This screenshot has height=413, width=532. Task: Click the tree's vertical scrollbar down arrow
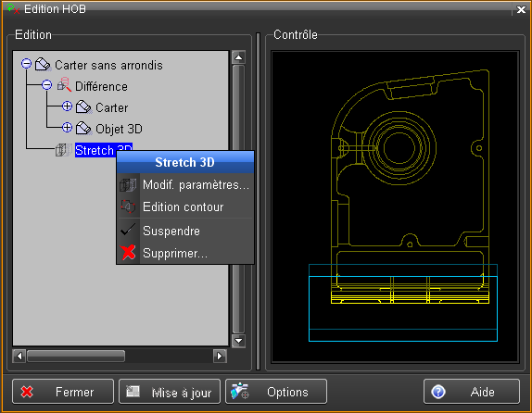(238, 341)
